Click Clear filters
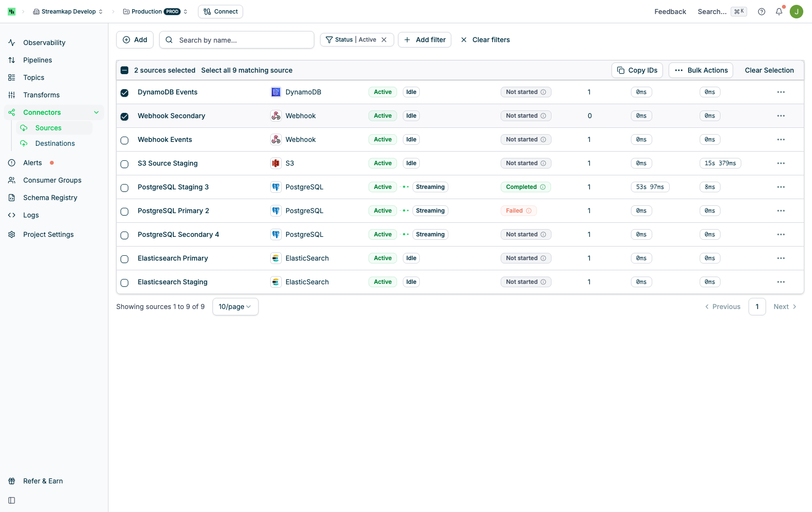Viewport: 812px width, 512px height. (485, 40)
